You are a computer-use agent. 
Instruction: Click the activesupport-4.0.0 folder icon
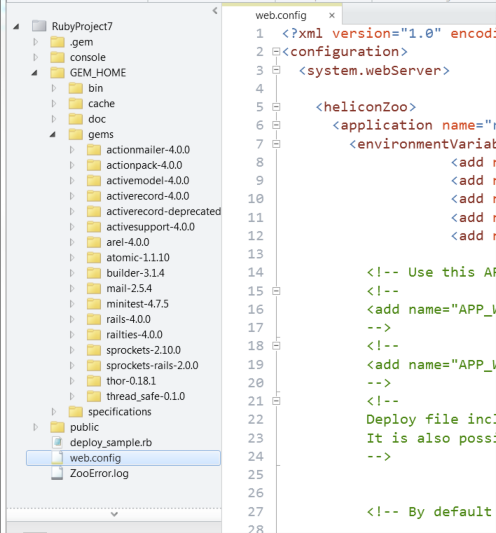pos(94,227)
